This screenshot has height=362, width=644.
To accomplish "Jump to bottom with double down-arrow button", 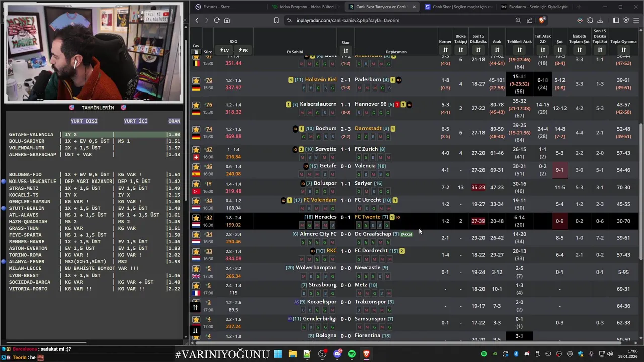I will click(195, 330).
